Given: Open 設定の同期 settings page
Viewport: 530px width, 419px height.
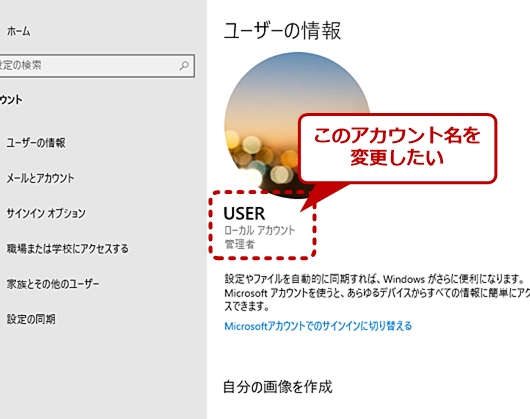Looking at the screenshot, I should [31, 319].
